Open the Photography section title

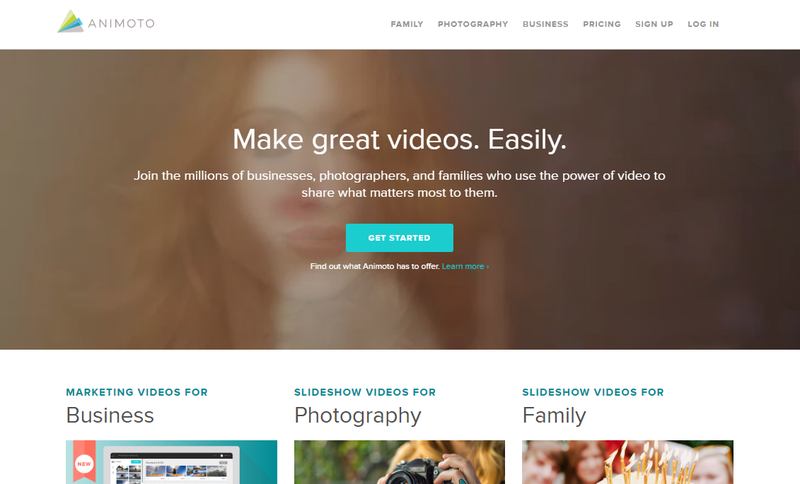point(358,416)
